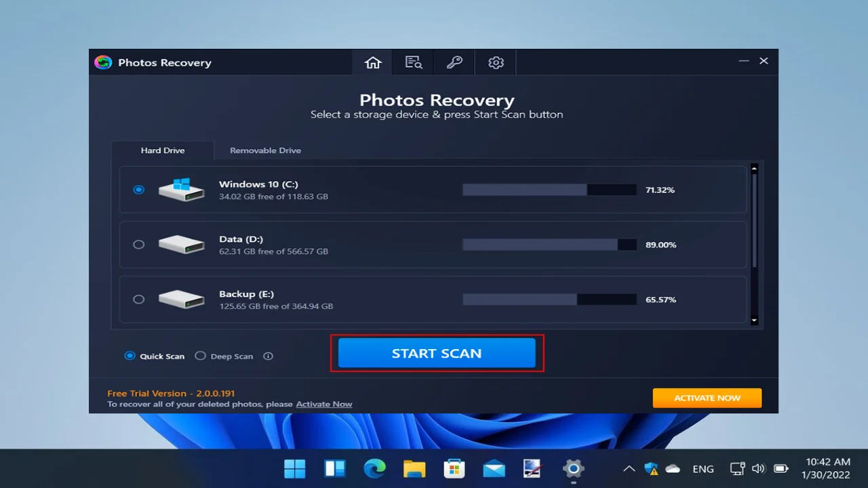
Task: Click the Backup (E:) usage bar
Action: click(x=549, y=300)
